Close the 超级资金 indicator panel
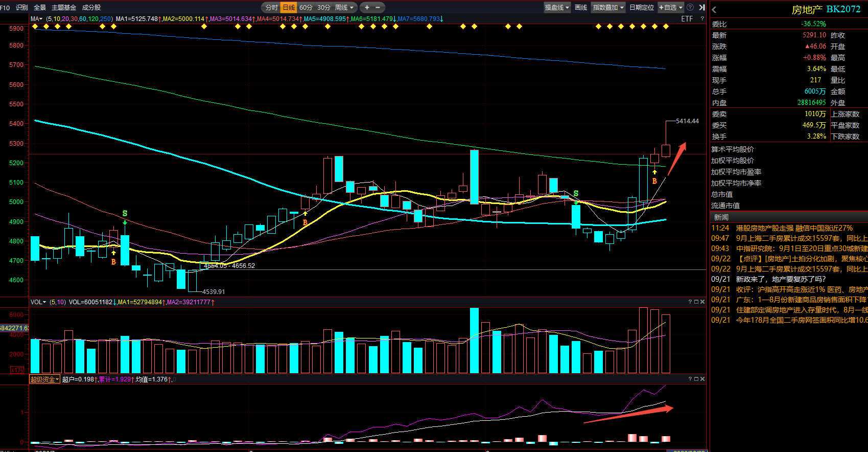 click(702, 379)
